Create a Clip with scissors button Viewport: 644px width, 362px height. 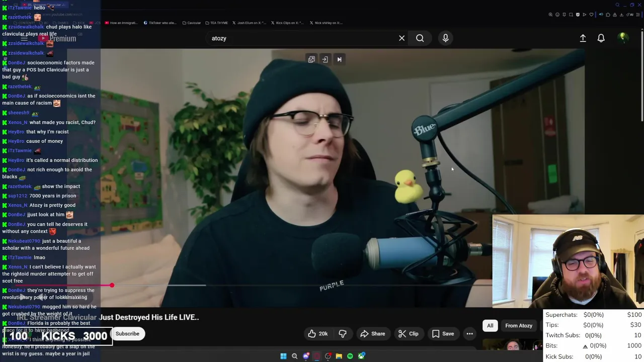[x=408, y=334]
